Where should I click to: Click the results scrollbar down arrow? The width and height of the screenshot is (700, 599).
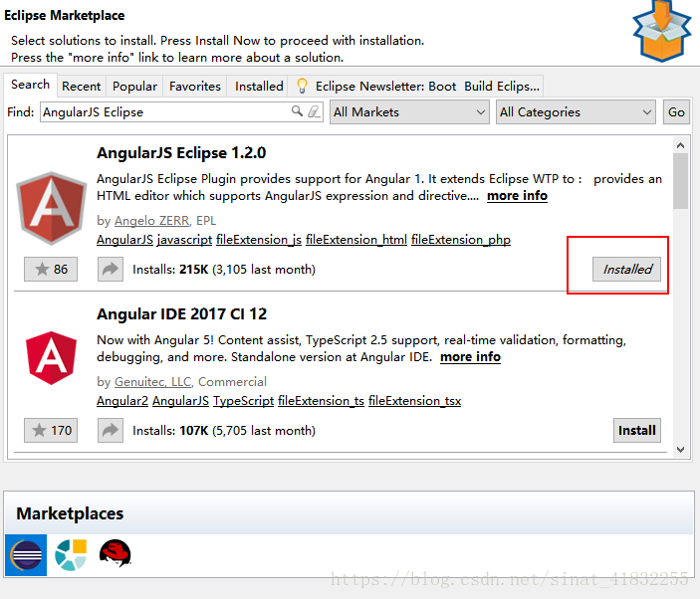[680, 449]
